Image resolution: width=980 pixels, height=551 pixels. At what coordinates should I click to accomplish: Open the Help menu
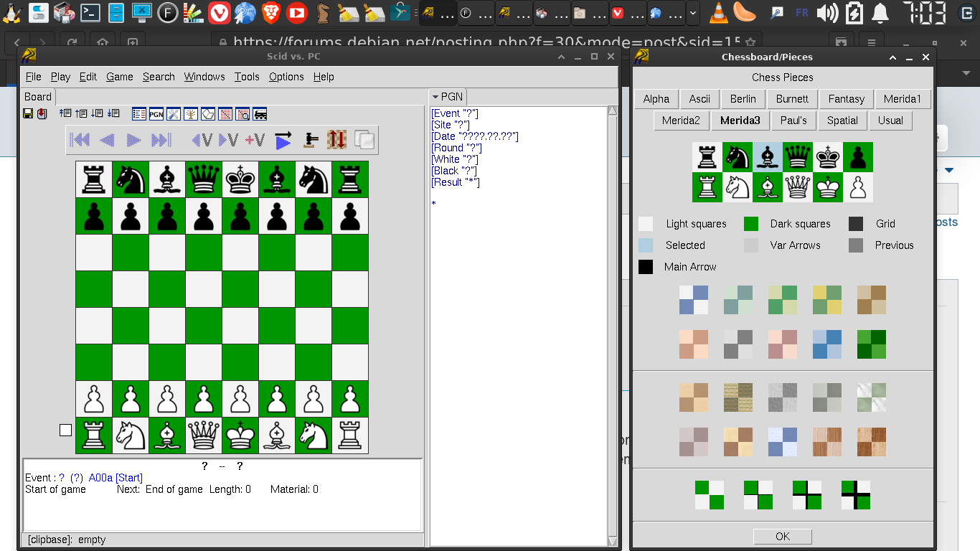tap(324, 77)
